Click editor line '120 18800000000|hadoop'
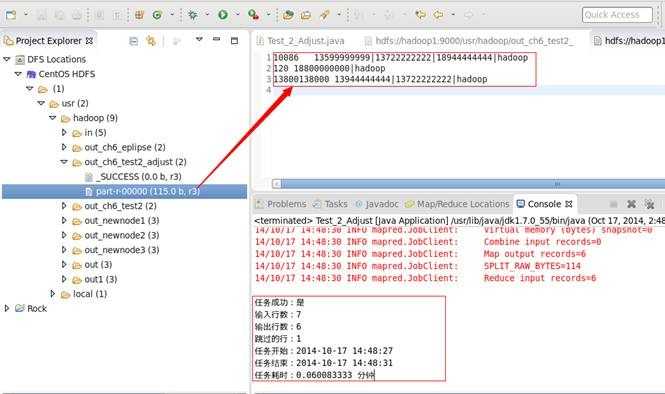This screenshot has width=665, height=394. coord(330,68)
